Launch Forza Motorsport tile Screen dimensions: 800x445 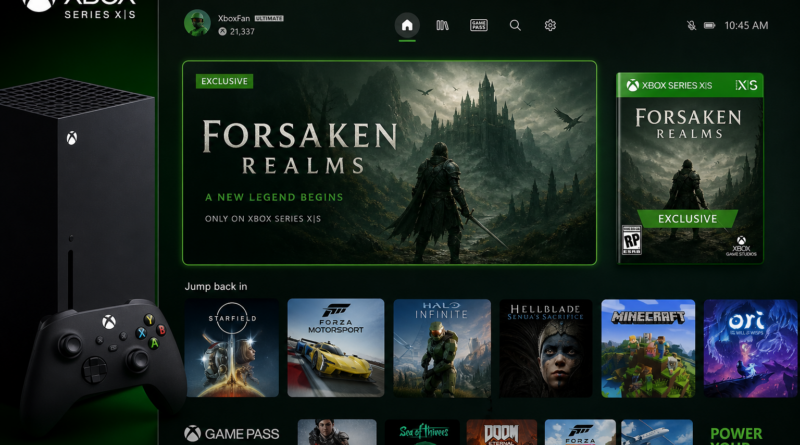click(336, 348)
